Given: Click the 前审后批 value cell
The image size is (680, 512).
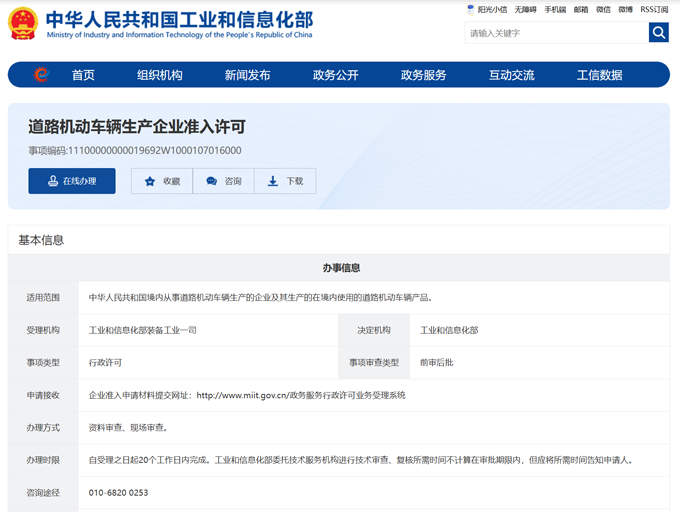Looking at the screenshot, I should point(436,362).
